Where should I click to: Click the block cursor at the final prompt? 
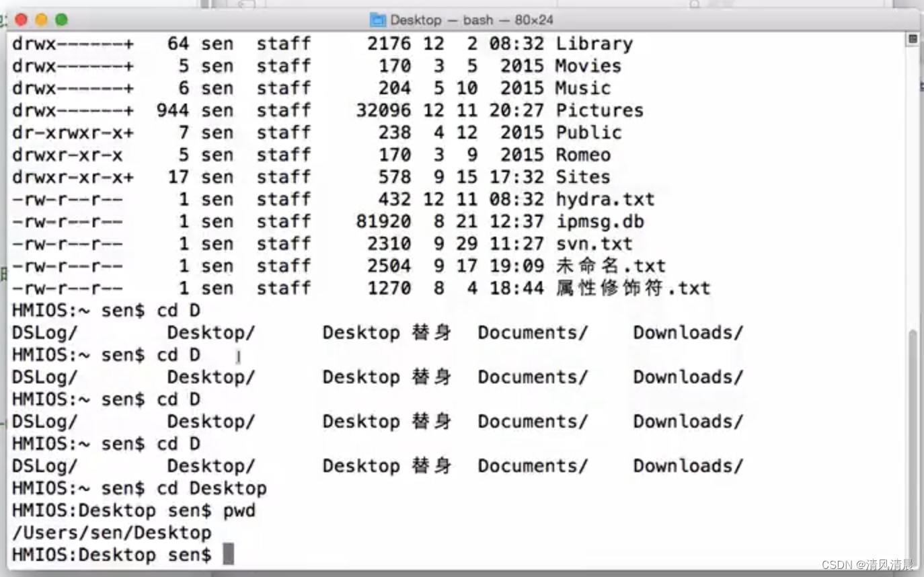point(229,555)
